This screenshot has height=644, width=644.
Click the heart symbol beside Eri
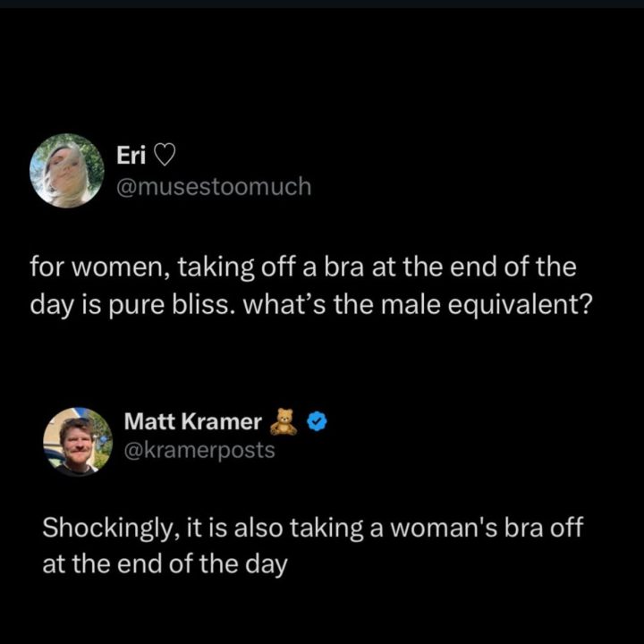(165, 157)
